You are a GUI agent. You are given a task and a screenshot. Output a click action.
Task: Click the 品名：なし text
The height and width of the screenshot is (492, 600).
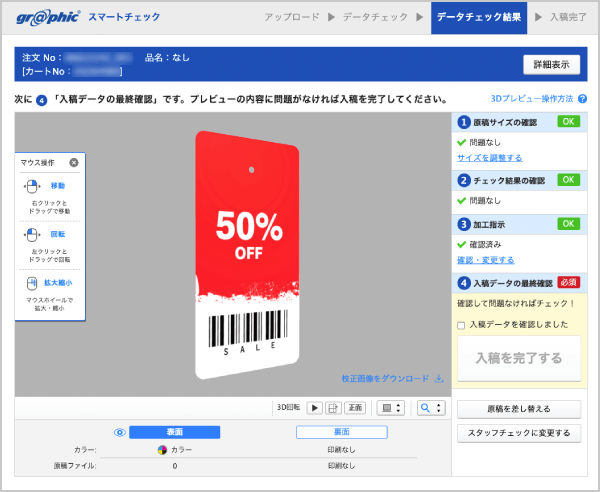tap(167, 58)
